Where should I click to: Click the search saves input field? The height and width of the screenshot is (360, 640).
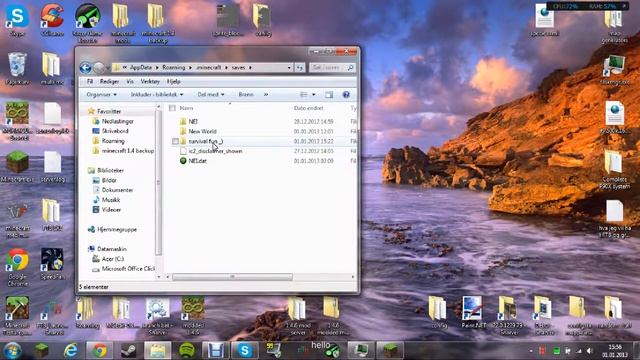pos(332,68)
